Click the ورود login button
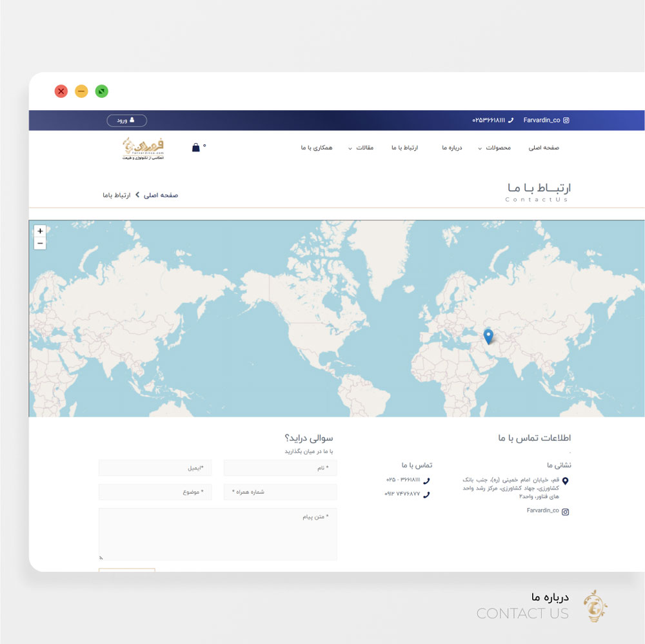Viewport: 645px width, 644px height. pyautogui.click(x=126, y=121)
